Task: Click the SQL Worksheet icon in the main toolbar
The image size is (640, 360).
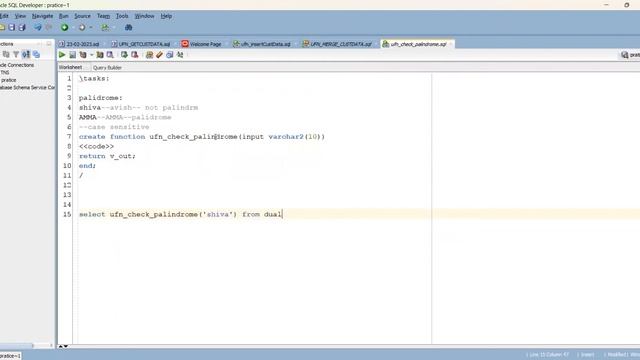Action: 105,27
